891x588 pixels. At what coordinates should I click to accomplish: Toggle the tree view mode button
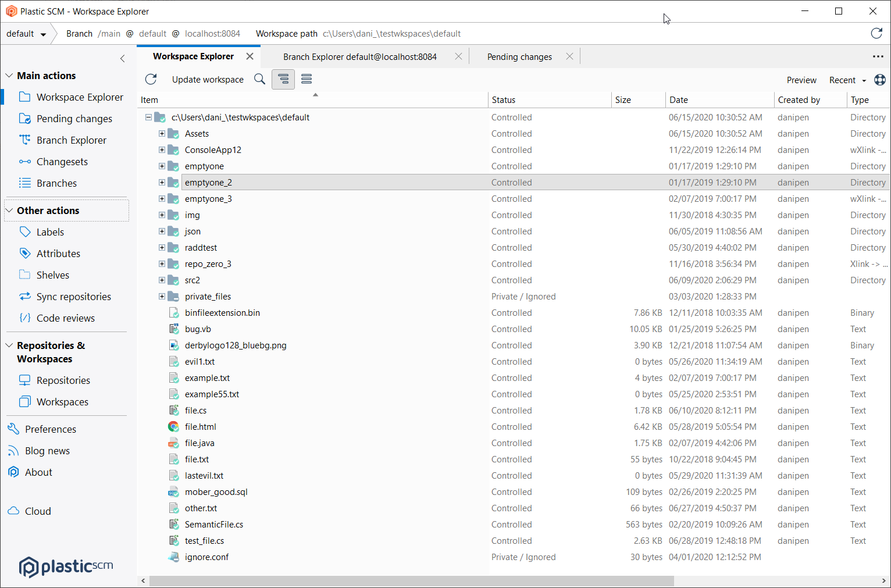pyautogui.click(x=283, y=79)
